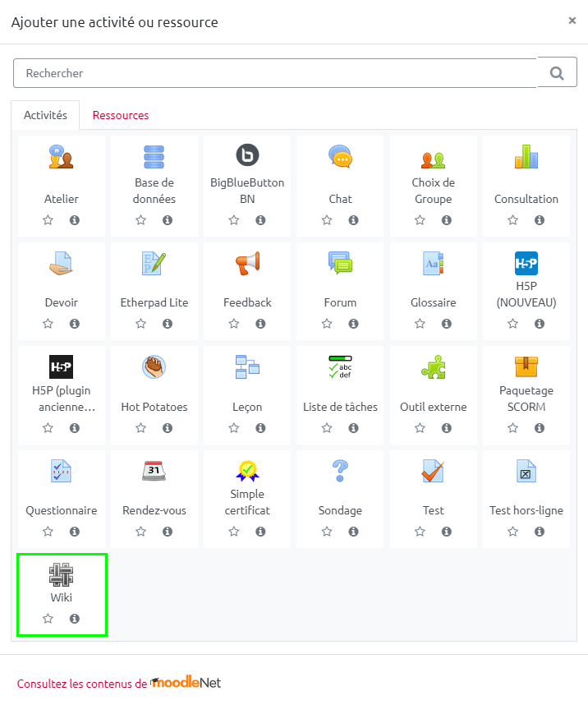Select the Atelier activity icon
588x705 pixels.
point(62,156)
